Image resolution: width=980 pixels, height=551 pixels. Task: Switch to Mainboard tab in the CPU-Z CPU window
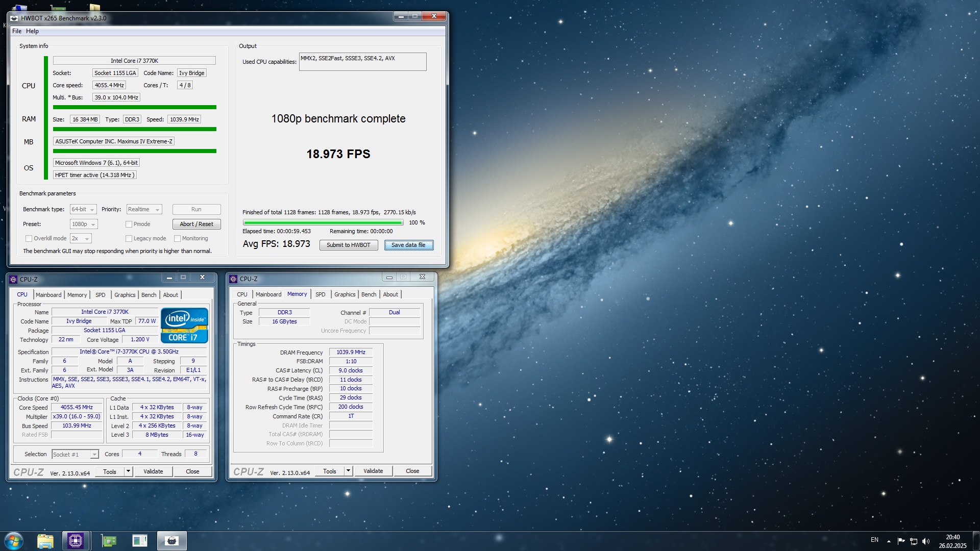48,295
